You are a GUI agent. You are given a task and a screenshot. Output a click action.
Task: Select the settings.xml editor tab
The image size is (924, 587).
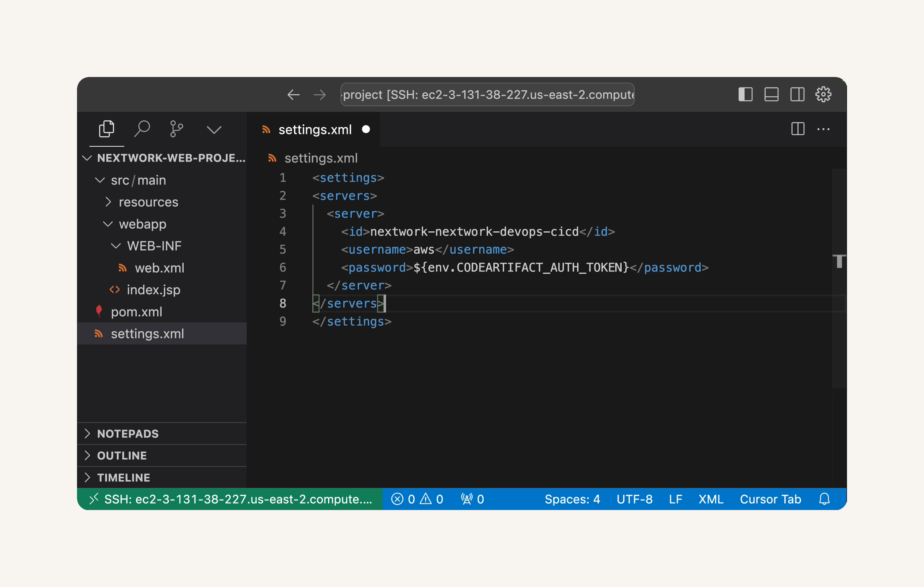pyautogui.click(x=314, y=130)
